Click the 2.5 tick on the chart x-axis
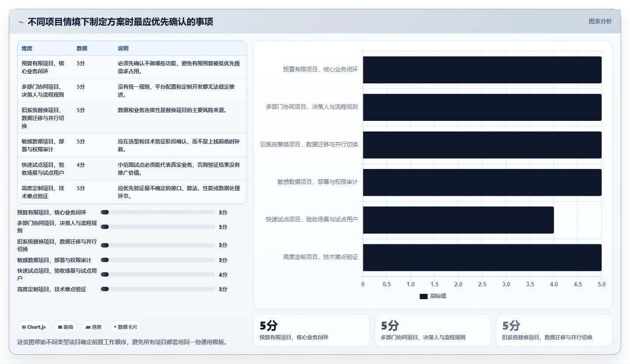This screenshot has width=630, height=364. (482, 284)
